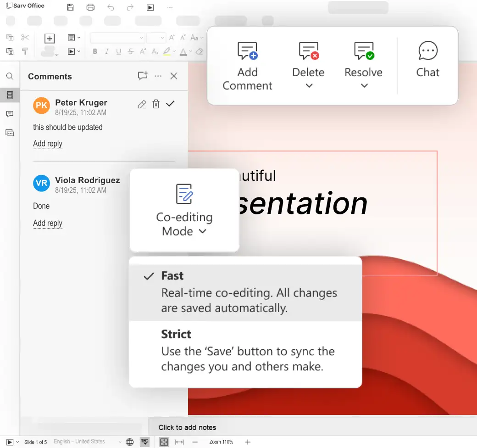Open the Chat panel from the popup
Image resolution: width=477 pixels, height=448 pixels.
coord(427,60)
